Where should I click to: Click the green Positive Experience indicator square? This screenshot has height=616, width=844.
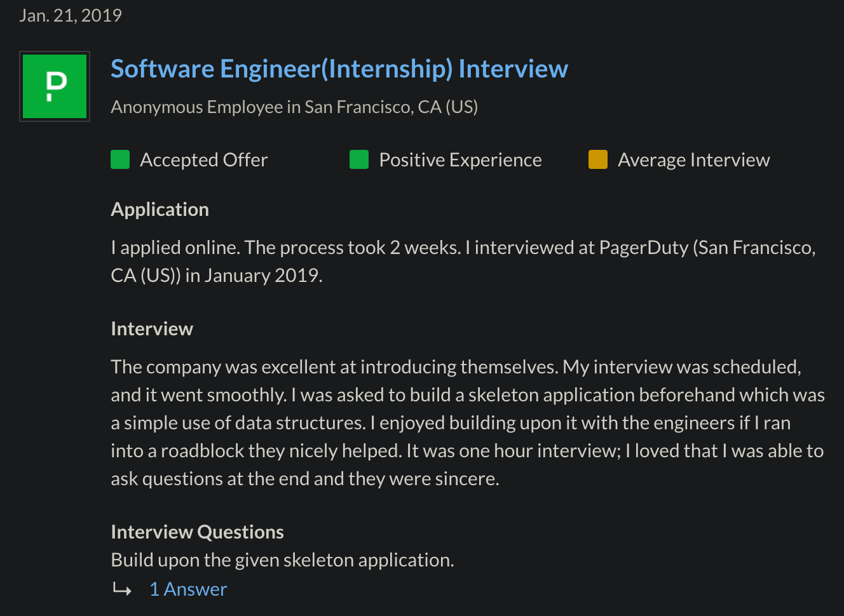[359, 159]
